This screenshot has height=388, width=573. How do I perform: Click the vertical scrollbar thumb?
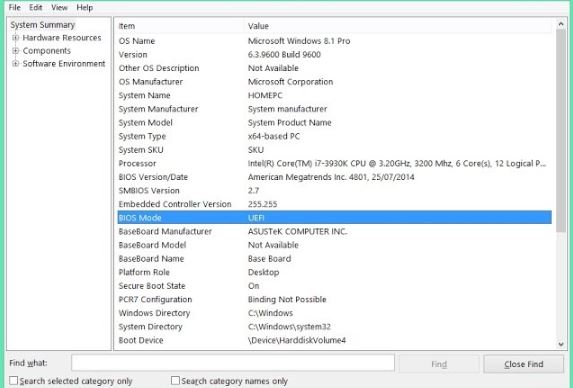point(561,130)
